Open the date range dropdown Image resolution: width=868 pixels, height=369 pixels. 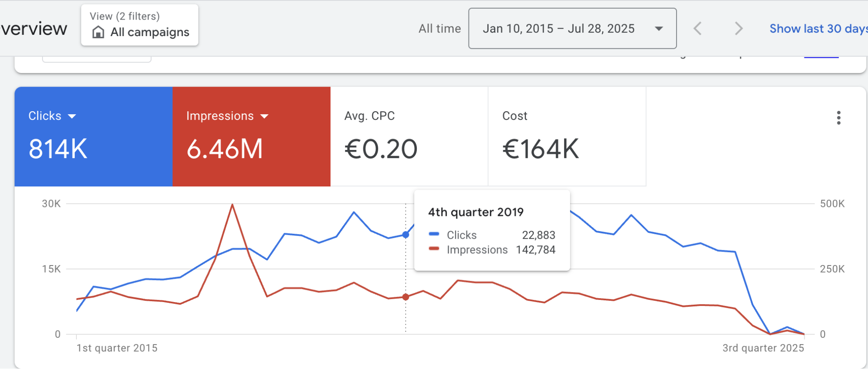pyautogui.click(x=572, y=28)
